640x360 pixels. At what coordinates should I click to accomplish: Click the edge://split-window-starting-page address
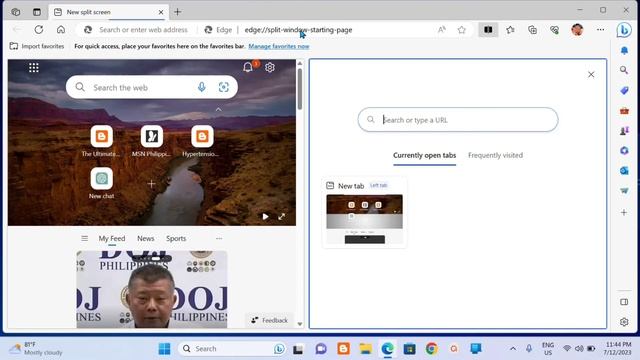click(x=298, y=30)
